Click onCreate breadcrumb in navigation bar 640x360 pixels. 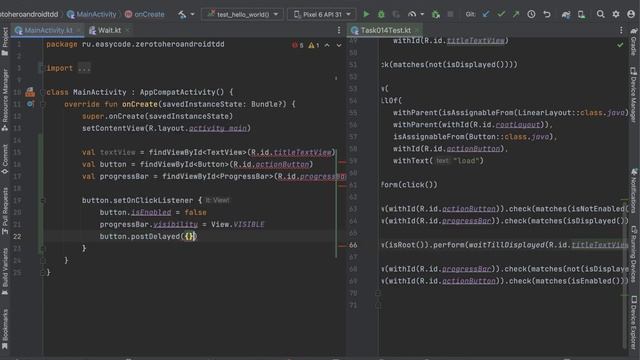pos(144,14)
